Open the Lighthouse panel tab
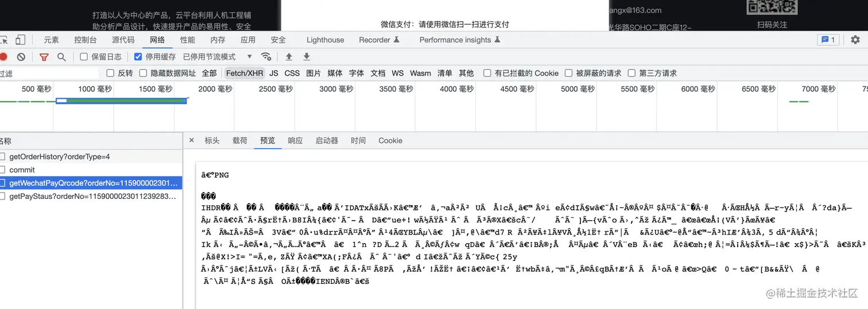Screen dimensions: 868x309 point(325,40)
